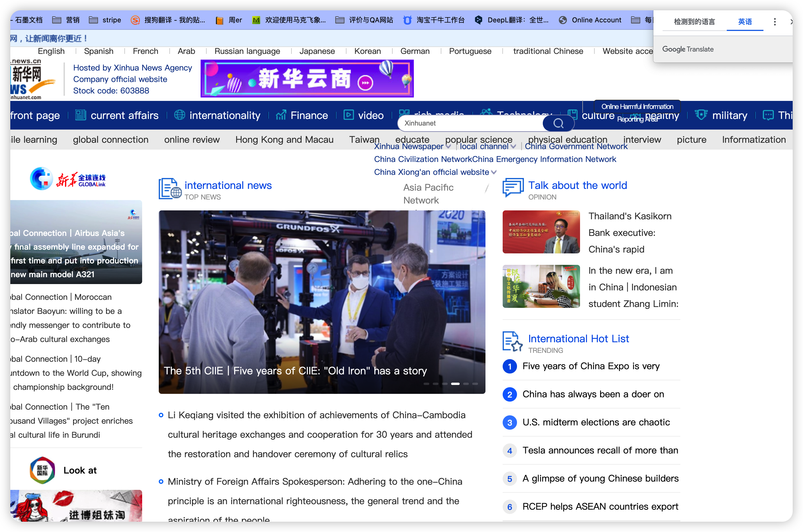The image size is (803, 532).
Task: Click the video play icon
Action: click(x=348, y=115)
